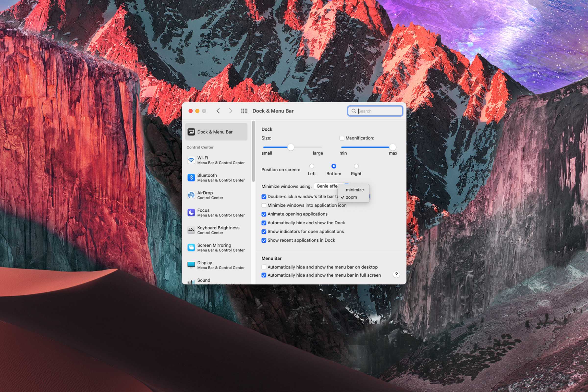Click the magnifying glass search icon
Viewport: 588px width, 392px height.
tap(354, 111)
